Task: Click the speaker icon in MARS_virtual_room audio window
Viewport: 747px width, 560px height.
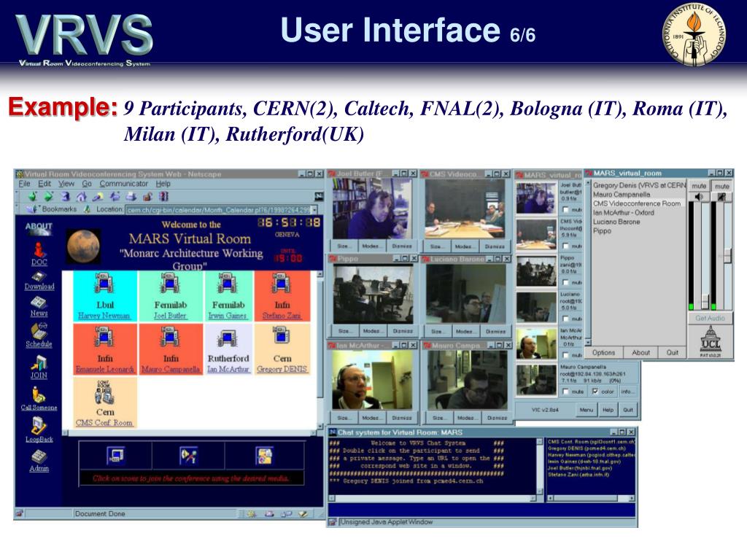Action: [x=699, y=197]
